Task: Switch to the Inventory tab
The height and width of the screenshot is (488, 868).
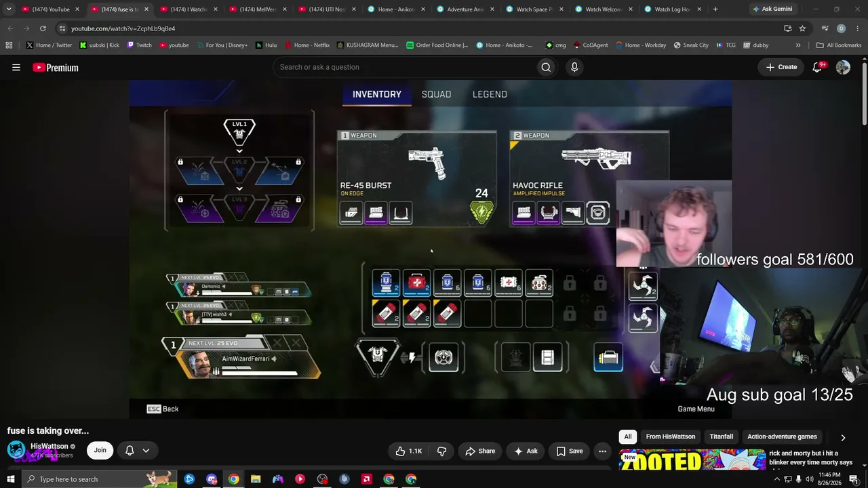Action: coord(377,94)
